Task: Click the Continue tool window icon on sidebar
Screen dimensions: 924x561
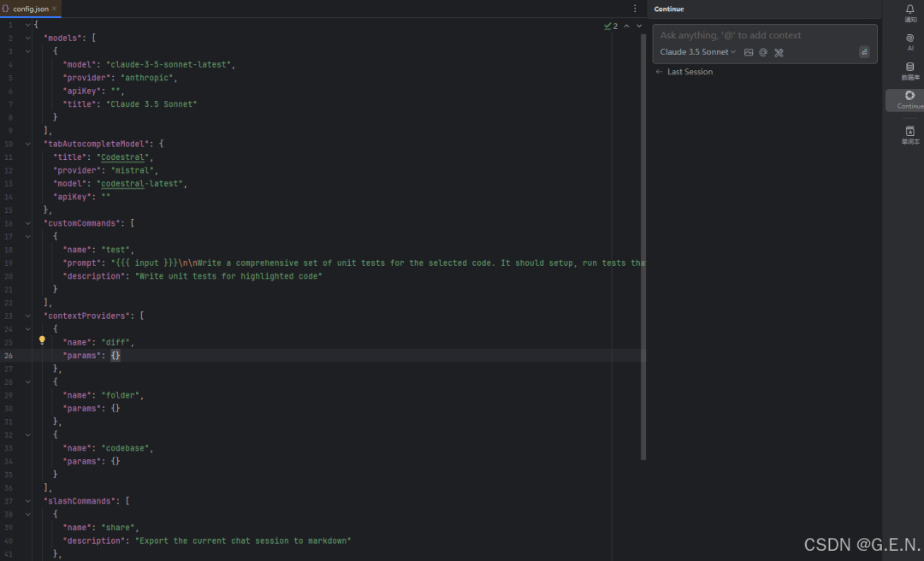Action: point(909,97)
